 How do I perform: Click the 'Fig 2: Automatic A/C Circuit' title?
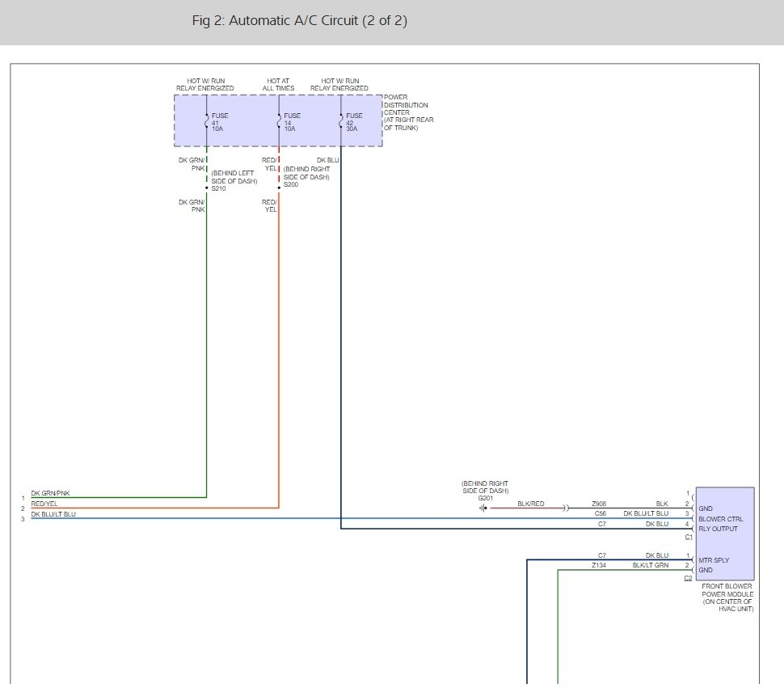tap(300, 20)
